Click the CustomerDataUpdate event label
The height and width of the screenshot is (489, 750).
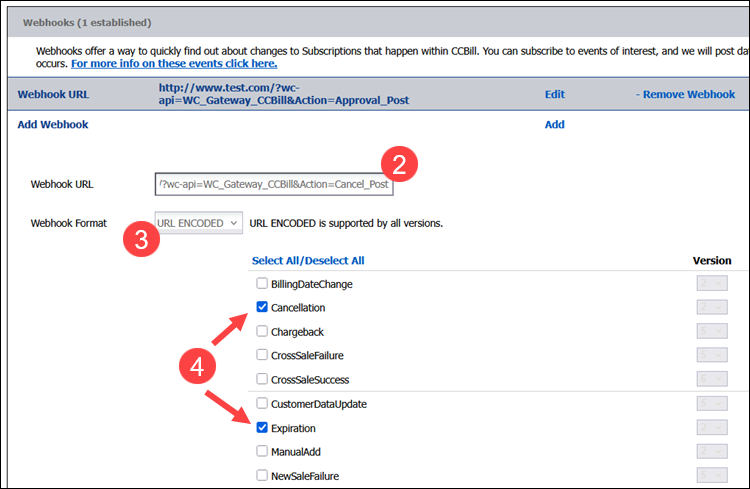click(x=319, y=404)
